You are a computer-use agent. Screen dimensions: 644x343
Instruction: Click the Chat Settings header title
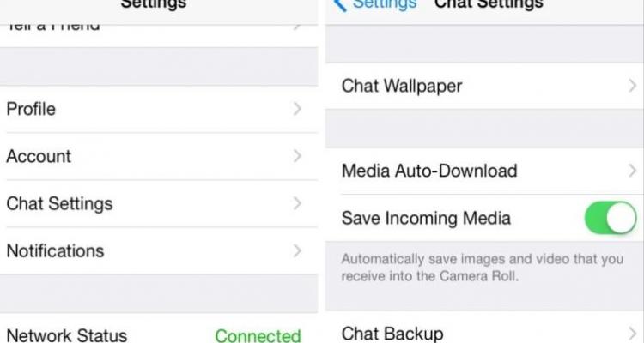point(489,5)
